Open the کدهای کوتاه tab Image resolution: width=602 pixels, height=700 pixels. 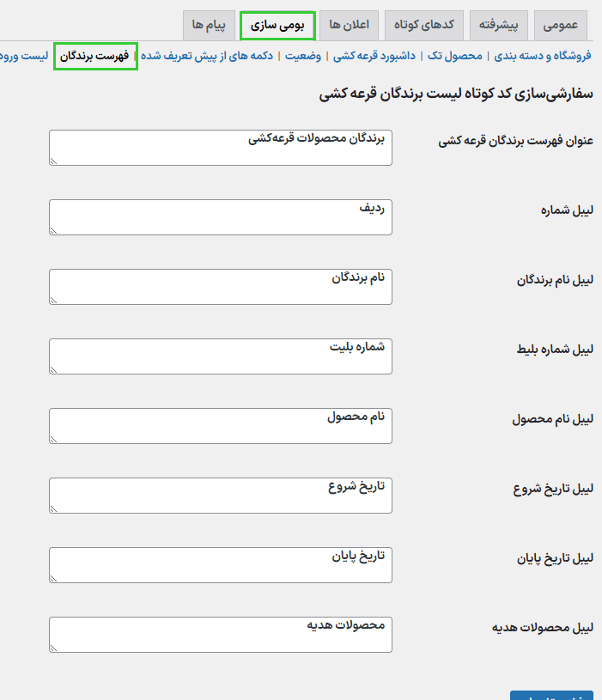click(424, 25)
